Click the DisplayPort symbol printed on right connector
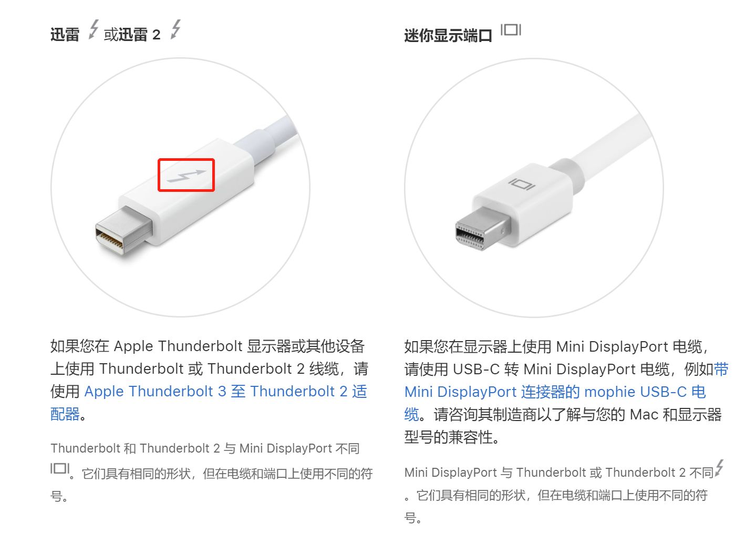756x533 pixels. (x=522, y=184)
